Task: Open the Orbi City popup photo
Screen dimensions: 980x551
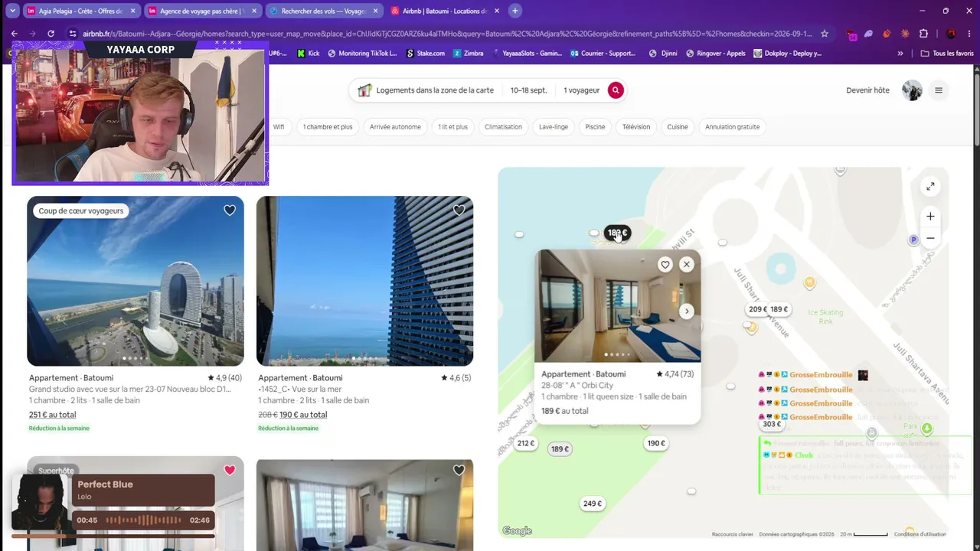Action: (618, 306)
